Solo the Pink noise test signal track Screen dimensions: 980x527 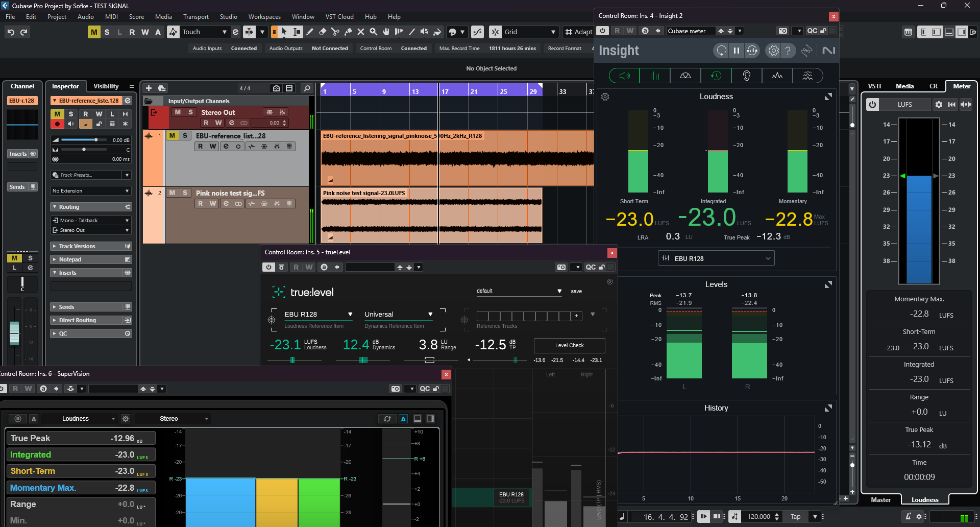pos(185,193)
